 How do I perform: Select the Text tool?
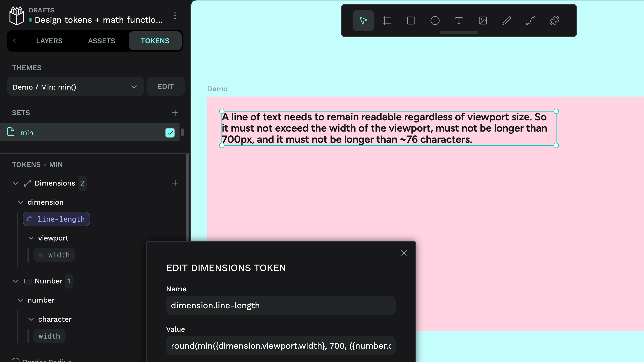click(x=459, y=21)
